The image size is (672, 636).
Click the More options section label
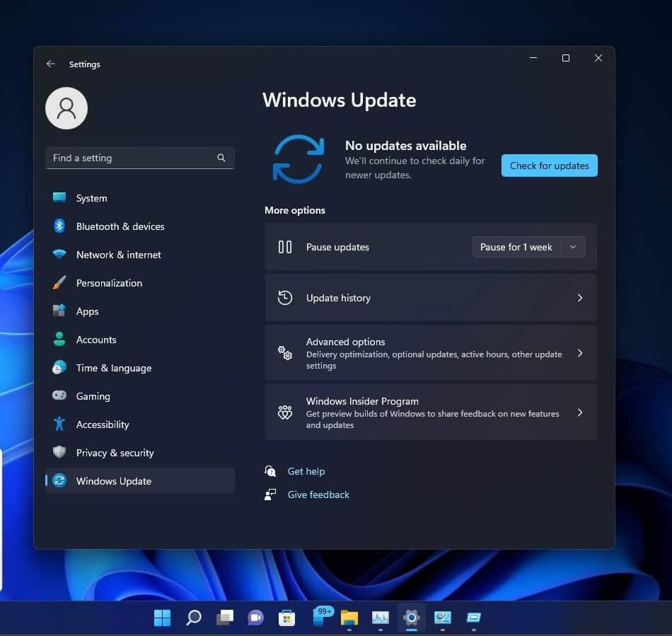pyautogui.click(x=295, y=210)
